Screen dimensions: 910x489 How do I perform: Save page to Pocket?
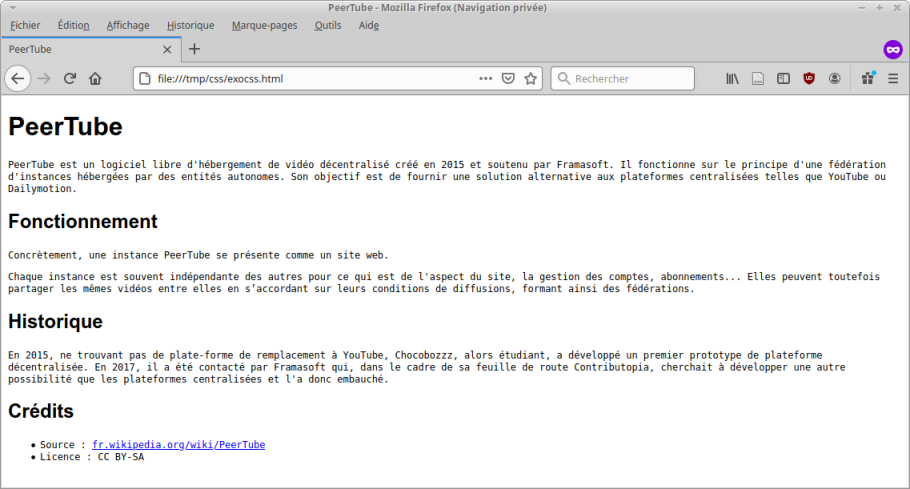pos(508,78)
